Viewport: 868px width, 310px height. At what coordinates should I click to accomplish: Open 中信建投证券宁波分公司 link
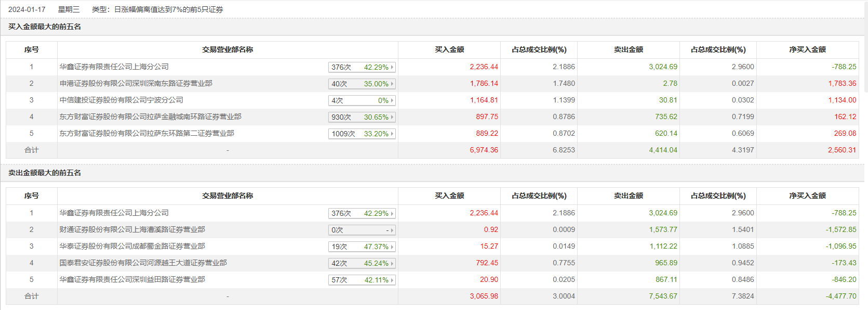coord(121,100)
